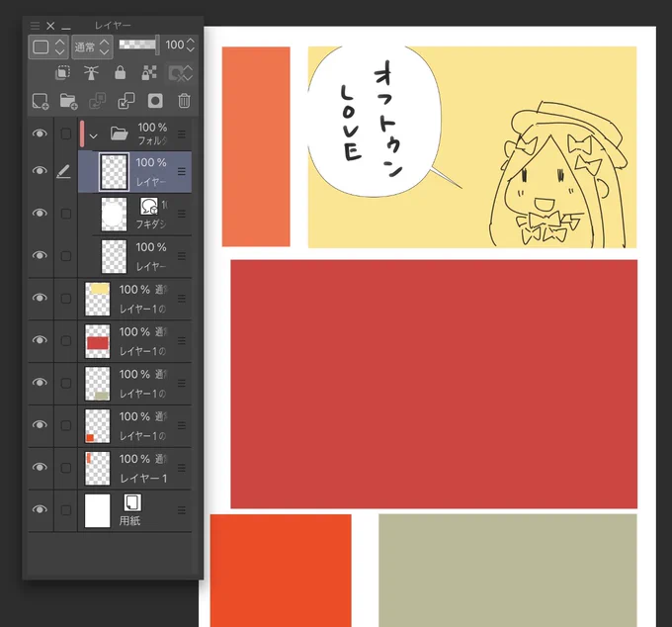Delete the layer with the trash icon

click(x=184, y=101)
